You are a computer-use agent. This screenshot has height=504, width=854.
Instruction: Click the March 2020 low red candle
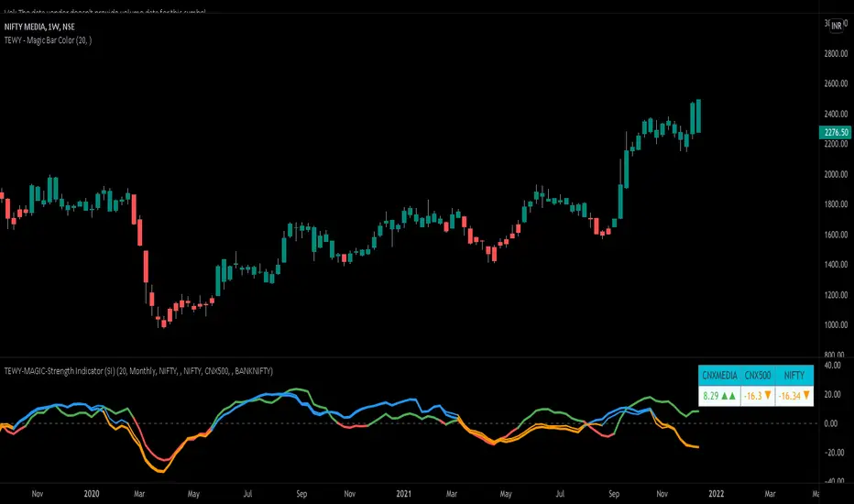(x=163, y=322)
